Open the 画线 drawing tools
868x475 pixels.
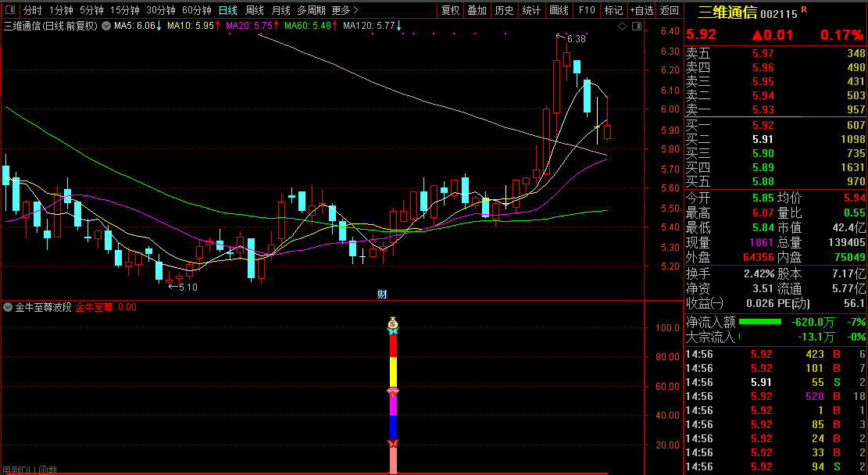[559, 10]
